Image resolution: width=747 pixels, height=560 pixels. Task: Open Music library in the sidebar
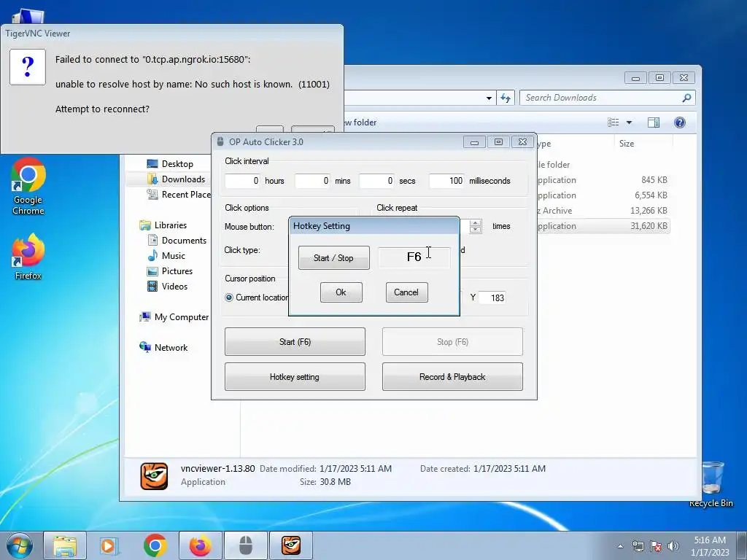point(166,256)
